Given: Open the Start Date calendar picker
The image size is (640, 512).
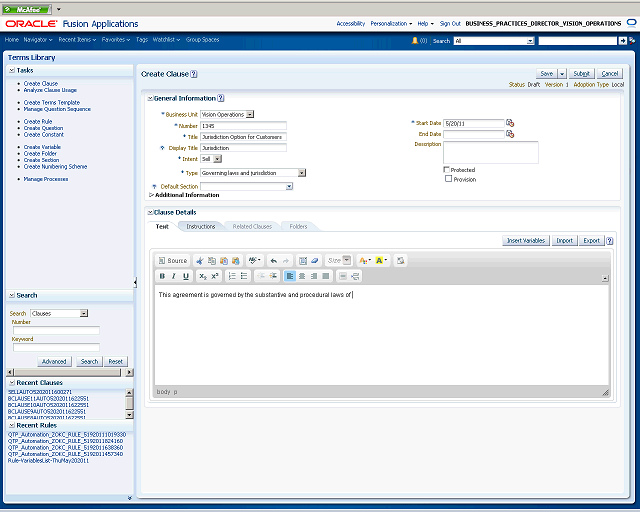Looking at the screenshot, I should 510,123.
